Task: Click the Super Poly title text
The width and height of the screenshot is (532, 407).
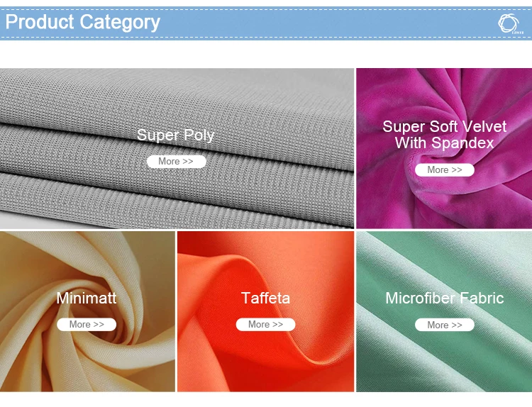Action: pyautogui.click(x=176, y=135)
